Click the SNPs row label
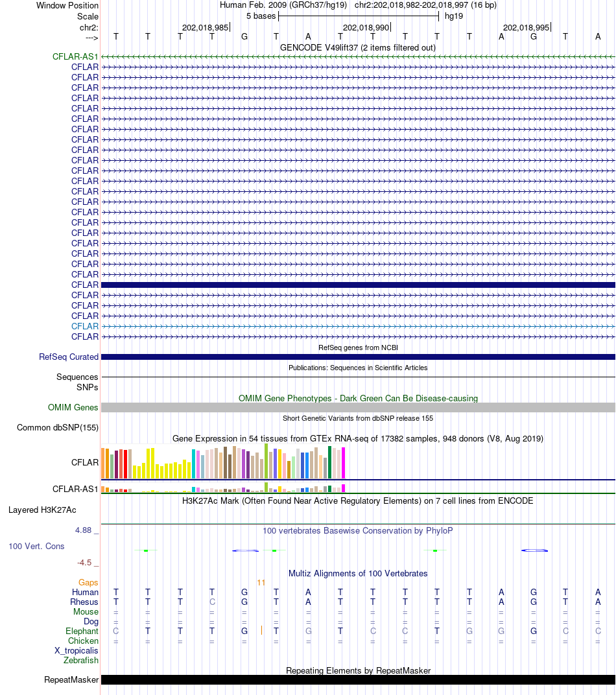616x695 pixels. (x=88, y=388)
